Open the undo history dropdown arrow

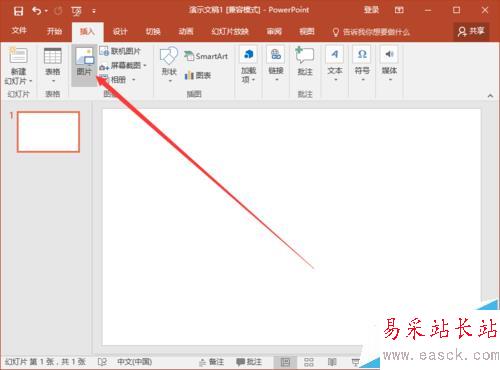coord(46,11)
